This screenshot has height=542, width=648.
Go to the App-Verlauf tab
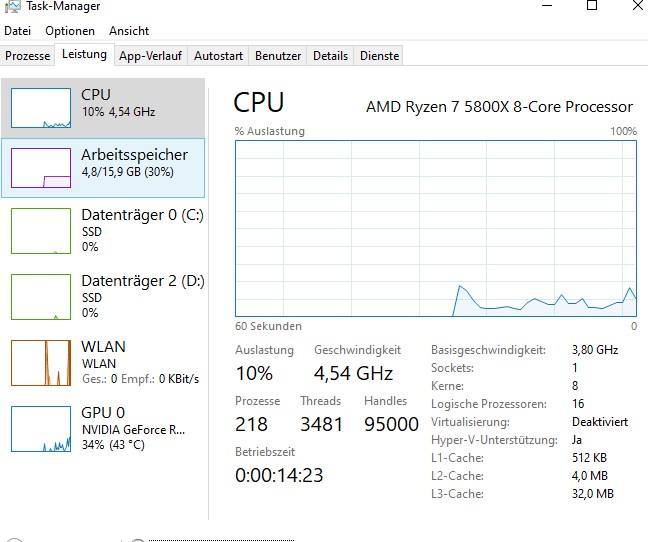pyautogui.click(x=151, y=56)
